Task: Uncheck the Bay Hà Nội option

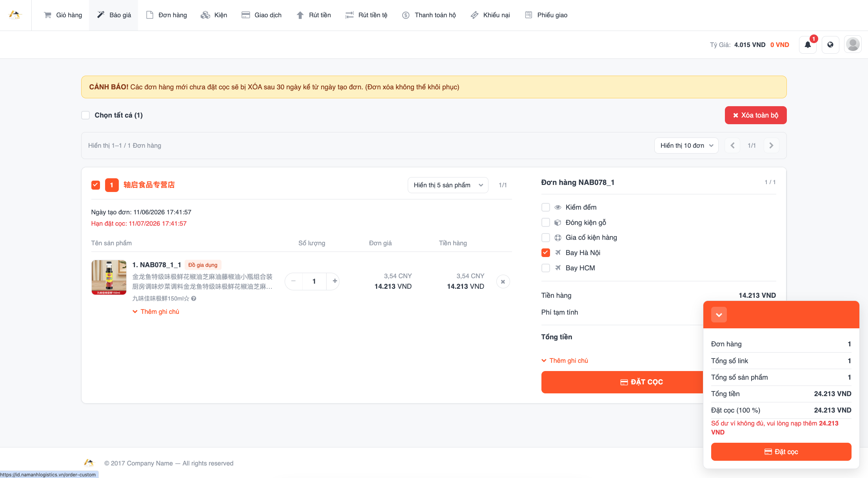Action: point(545,253)
